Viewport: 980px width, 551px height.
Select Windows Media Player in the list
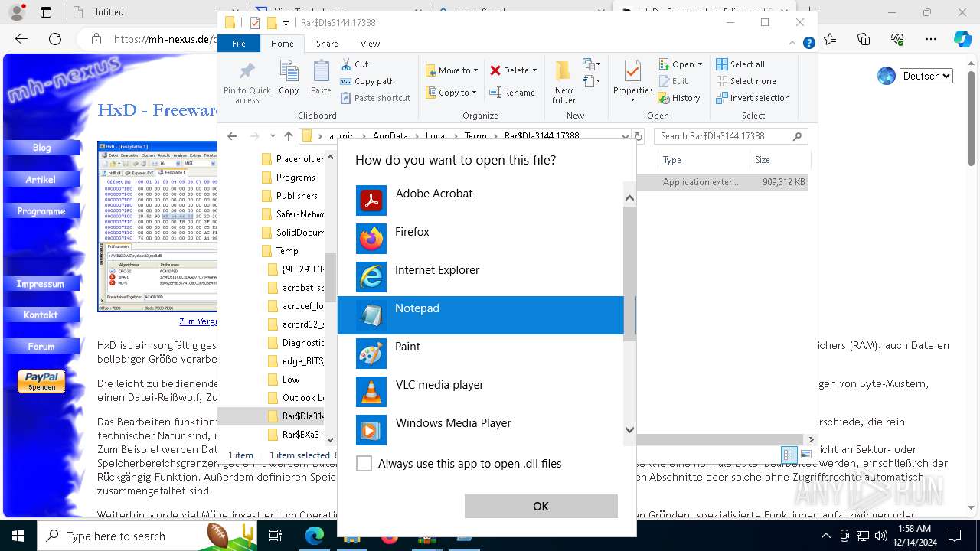coord(481,430)
